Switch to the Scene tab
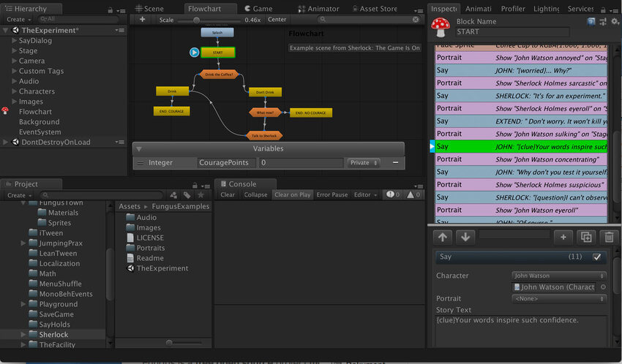 click(149, 9)
